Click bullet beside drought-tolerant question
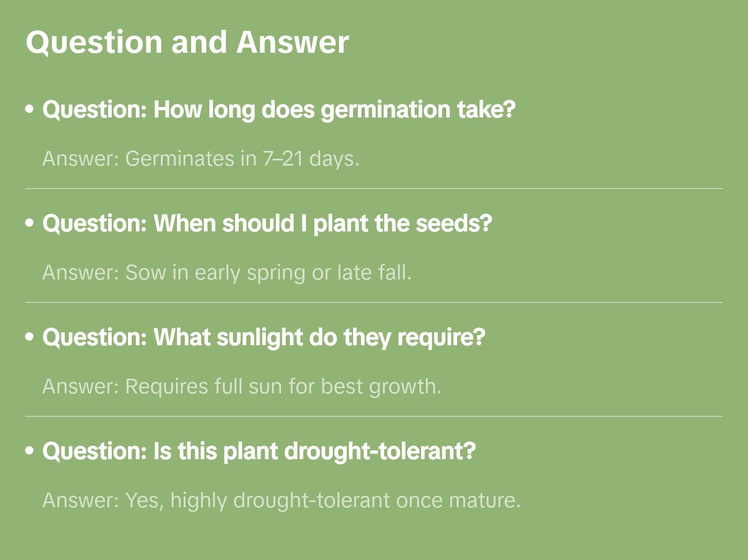This screenshot has width=748, height=560. 30,451
